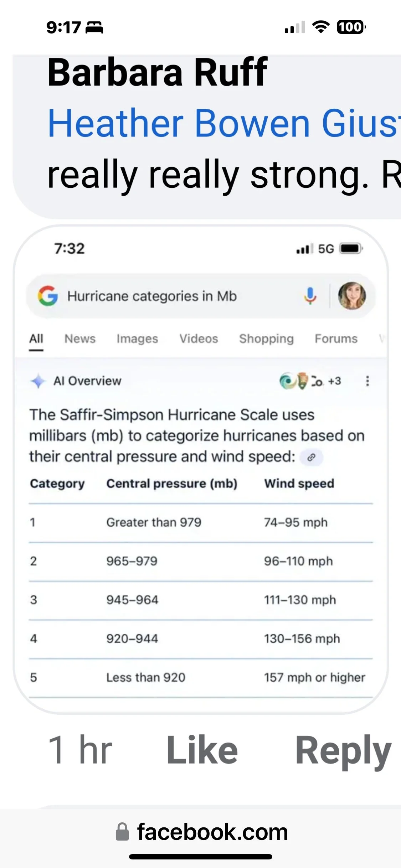Tap the link chip after wind speed
This screenshot has width=401, height=868.
click(312, 457)
